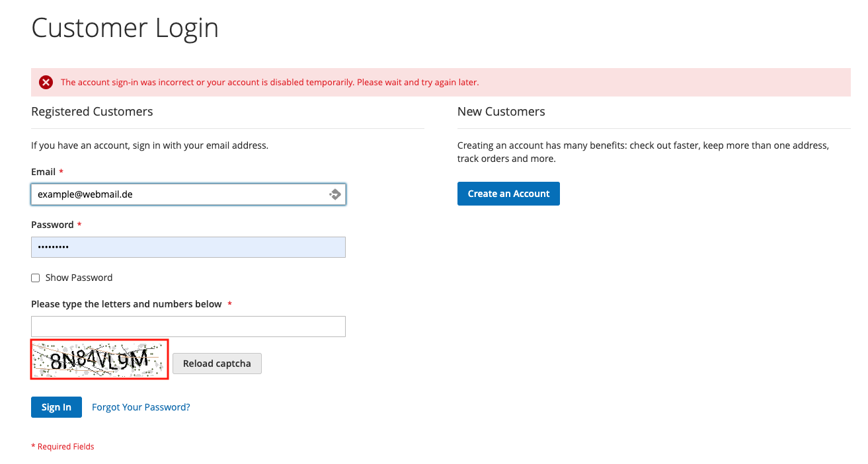
Task: Focus the Password input field
Action: tap(188, 247)
